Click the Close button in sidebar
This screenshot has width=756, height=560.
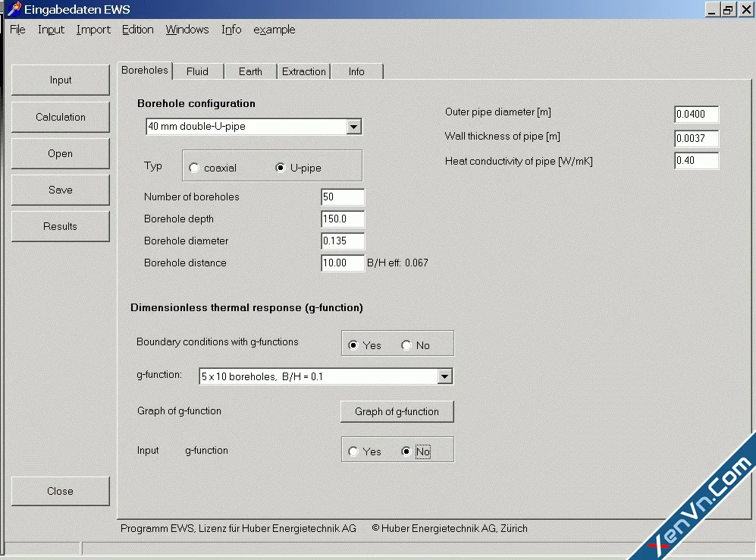(60, 491)
